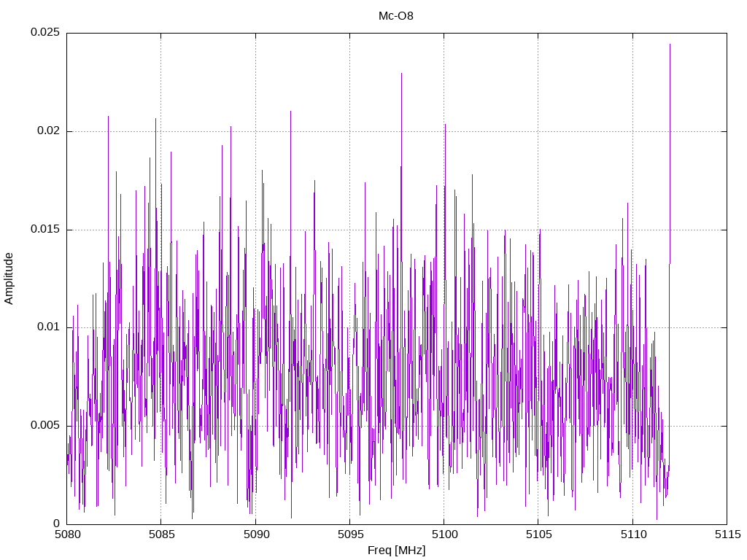Click the 'Amplitude' y-axis label

9,279
